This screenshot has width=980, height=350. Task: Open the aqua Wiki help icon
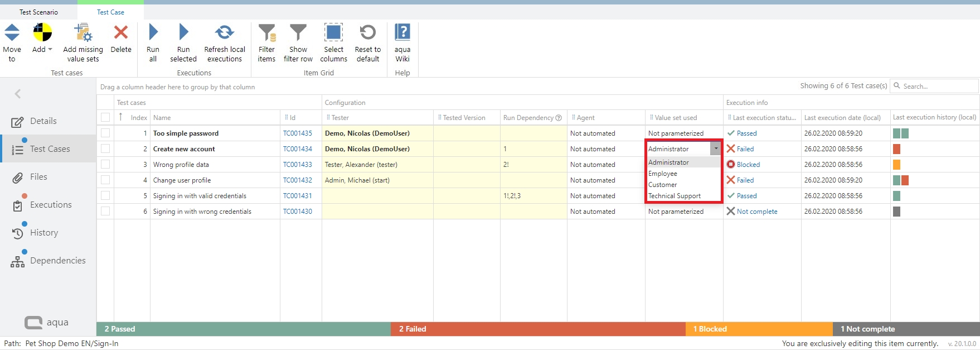coord(402,32)
